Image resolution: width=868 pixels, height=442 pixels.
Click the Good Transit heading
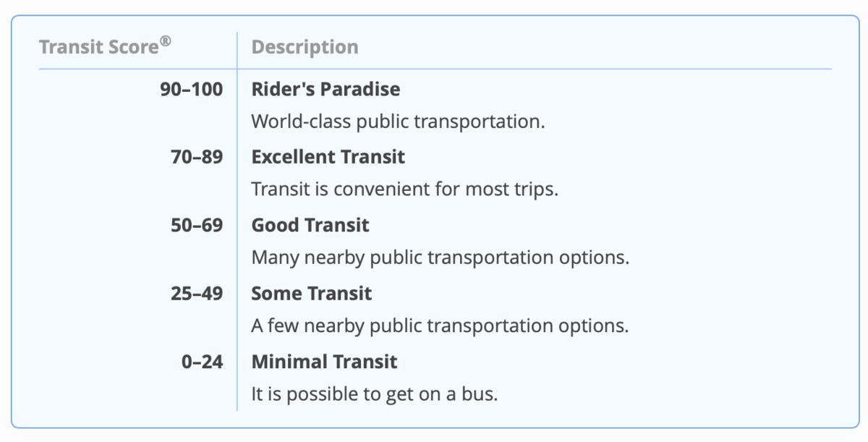pos(310,225)
